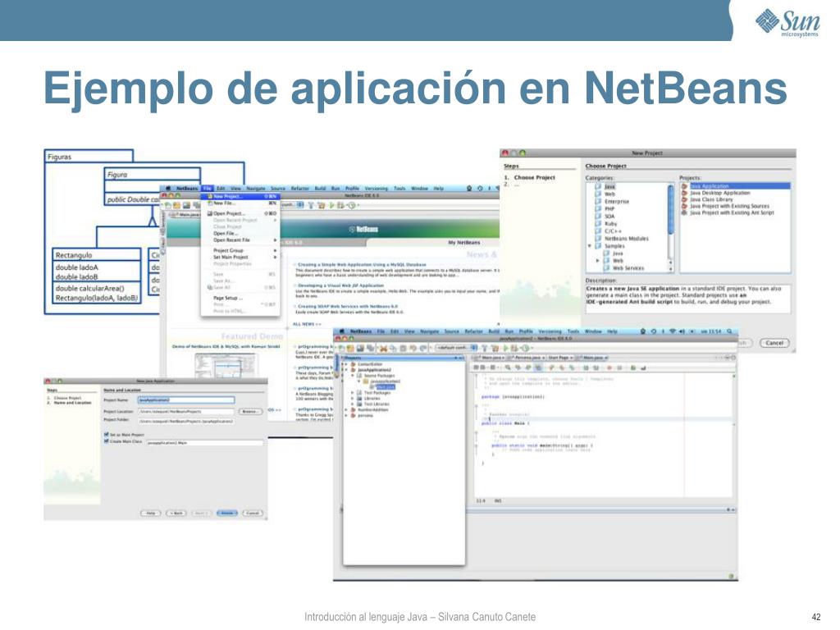The width and height of the screenshot is (840, 630).
Task: Open Creating SOAP Web Services with NetBeans link
Action: (348, 307)
